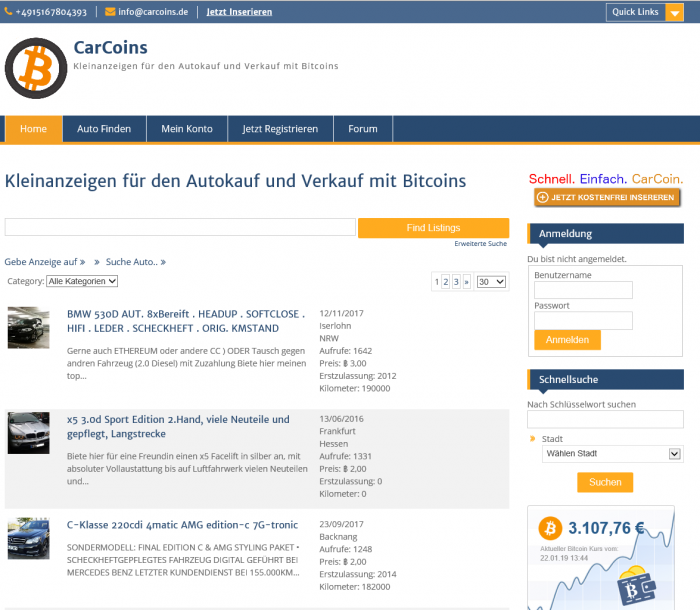Image resolution: width=700 pixels, height=610 pixels.
Task: Click the Passwort input field
Action: coord(583,320)
